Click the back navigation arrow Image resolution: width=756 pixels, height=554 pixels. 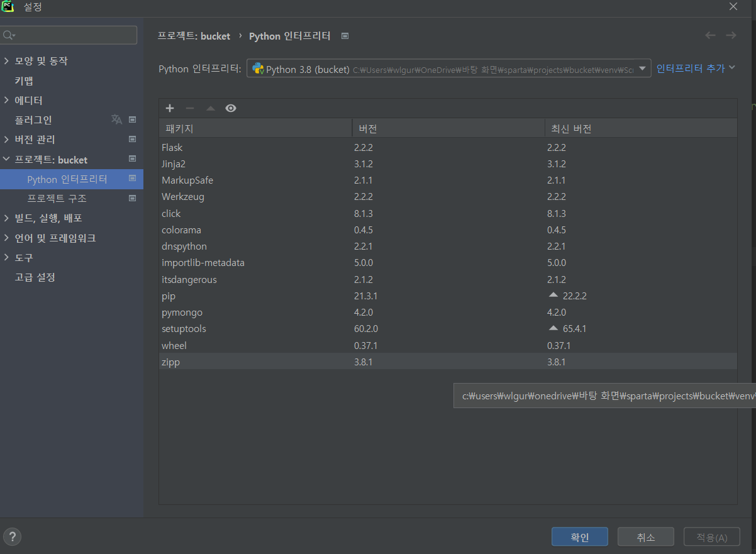(710, 35)
